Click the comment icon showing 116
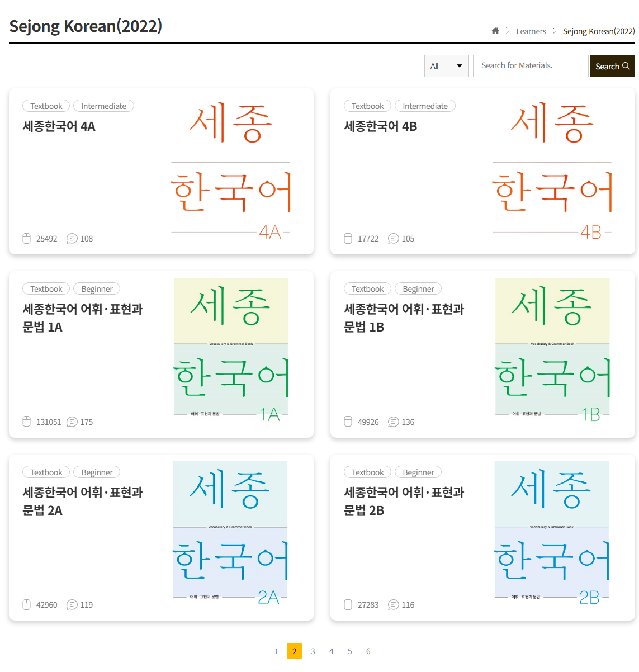Viewport: 639px width, 672px height. (x=393, y=604)
